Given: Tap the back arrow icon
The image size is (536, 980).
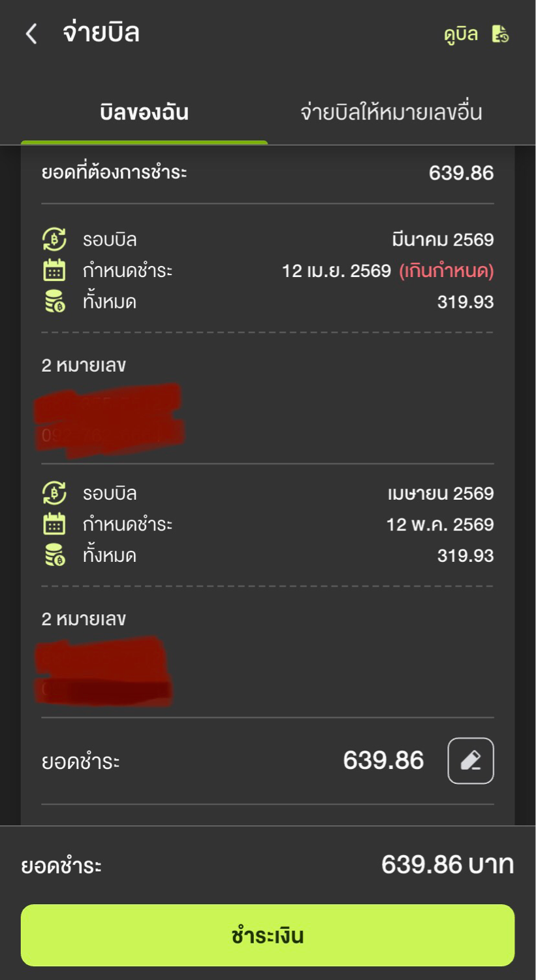Looking at the screenshot, I should [31, 33].
